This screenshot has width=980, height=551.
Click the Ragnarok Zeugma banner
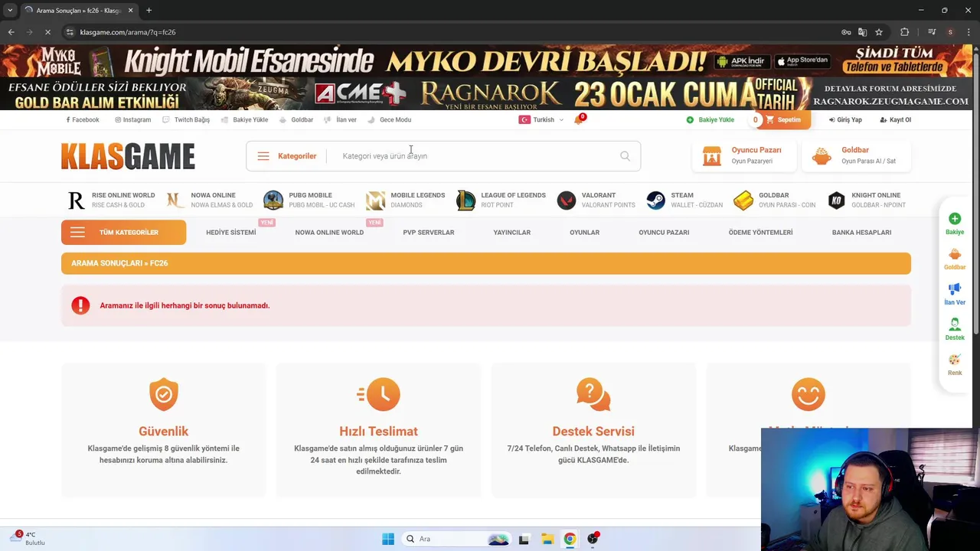(x=486, y=93)
